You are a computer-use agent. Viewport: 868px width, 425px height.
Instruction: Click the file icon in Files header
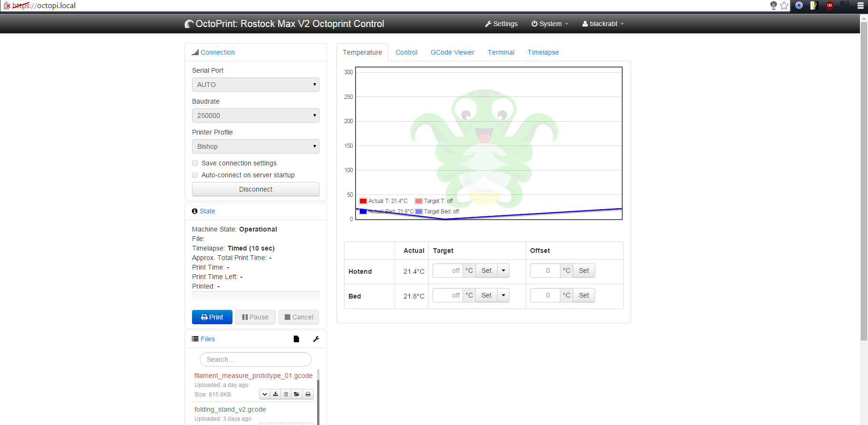click(296, 339)
